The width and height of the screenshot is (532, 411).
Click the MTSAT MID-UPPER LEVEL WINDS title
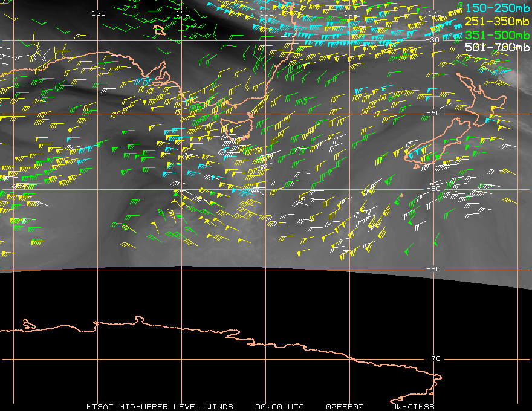160,407
